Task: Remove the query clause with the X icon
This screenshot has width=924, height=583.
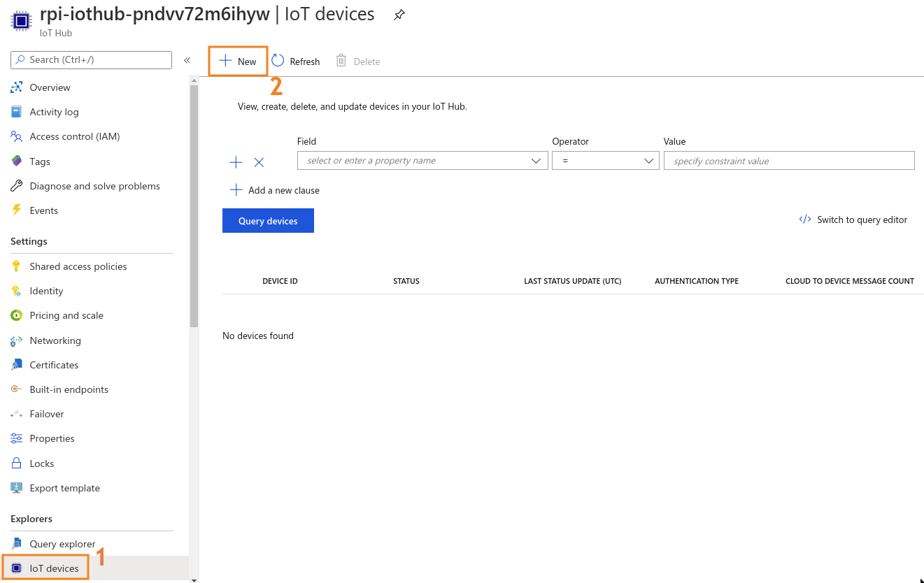Action: click(x=259, y=162)
